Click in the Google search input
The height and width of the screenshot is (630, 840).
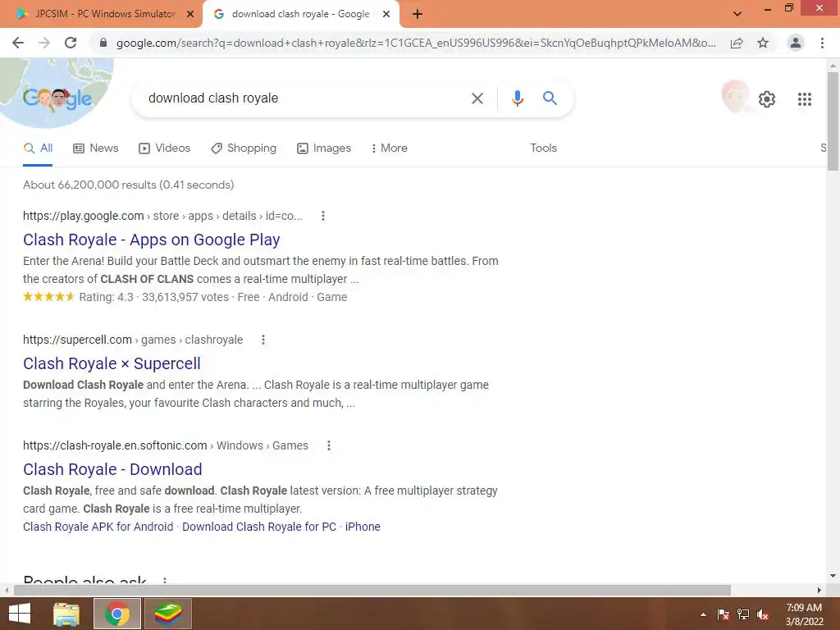tap(303, 98)
